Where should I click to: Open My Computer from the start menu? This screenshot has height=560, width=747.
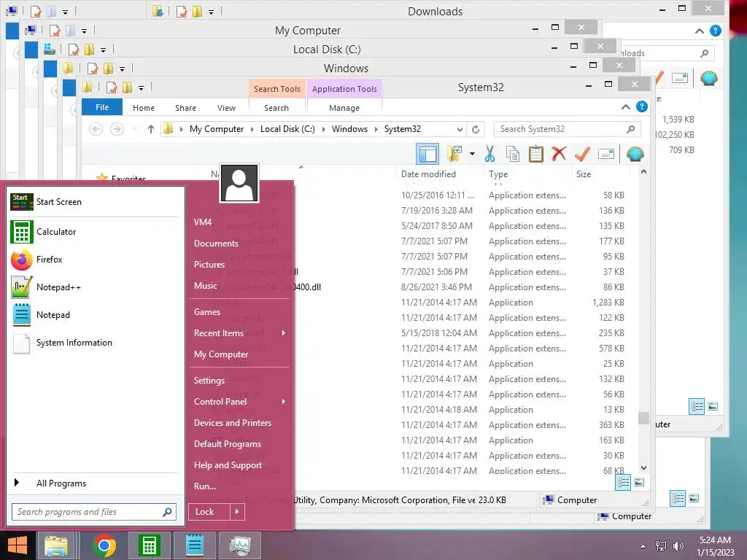(221, 354)
